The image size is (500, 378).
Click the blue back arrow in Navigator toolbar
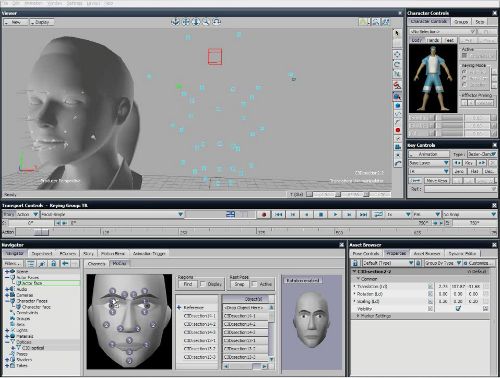[x=65, y=264]
